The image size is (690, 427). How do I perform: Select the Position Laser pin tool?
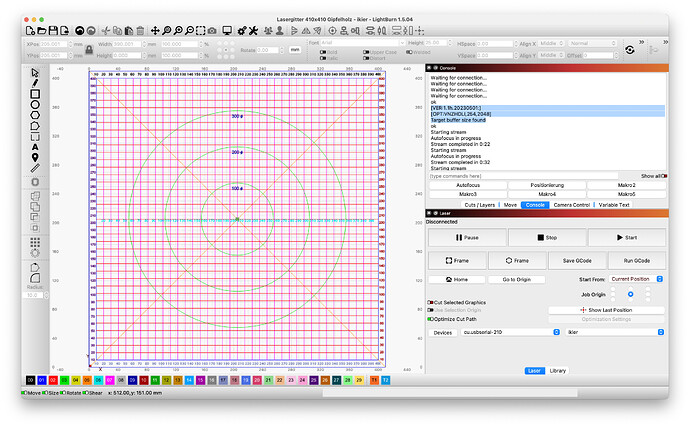point(35,158)
